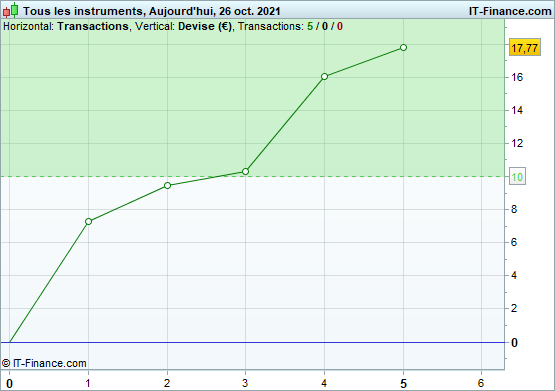Click the '16' label on vertical axis
The width and height of the screenshot is (555, 391).
point(517,77)
